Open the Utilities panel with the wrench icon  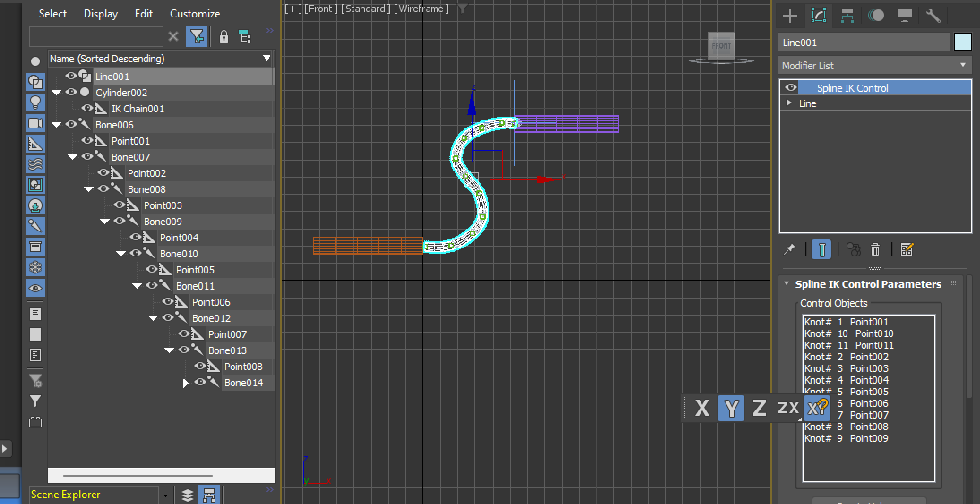click(x=933, y=16)
